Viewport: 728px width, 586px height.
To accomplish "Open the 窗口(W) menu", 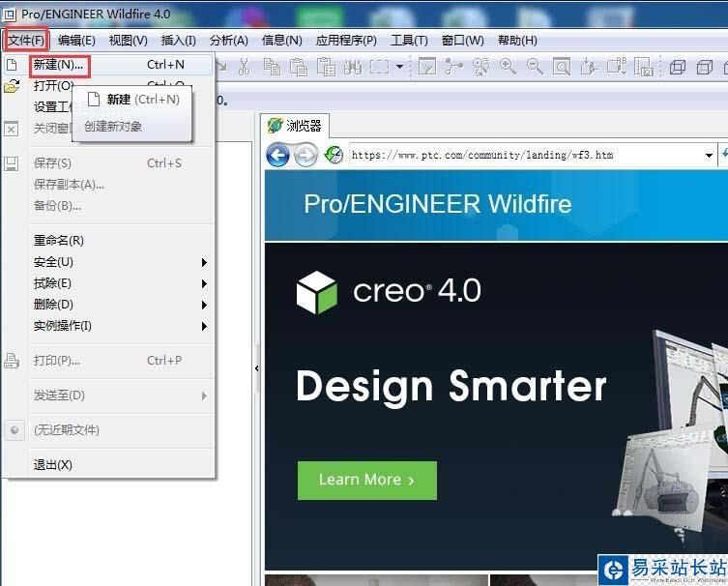I will pyautogui.click(x=462, y=41).
